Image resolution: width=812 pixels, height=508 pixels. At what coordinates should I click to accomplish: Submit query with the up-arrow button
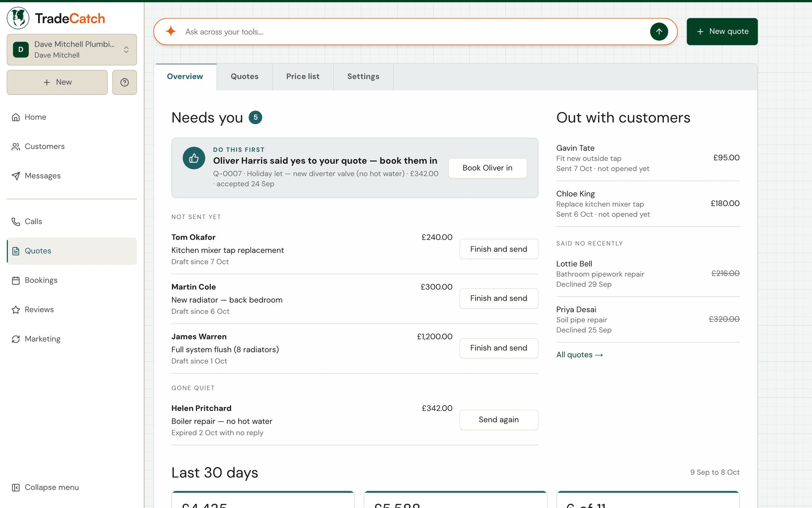659,31
